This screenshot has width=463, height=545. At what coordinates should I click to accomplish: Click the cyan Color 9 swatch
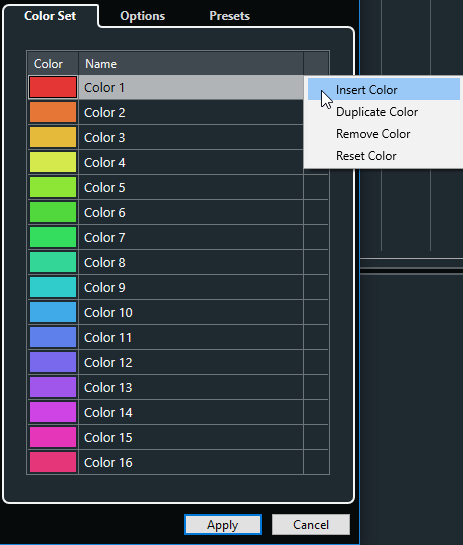(53, 287)
